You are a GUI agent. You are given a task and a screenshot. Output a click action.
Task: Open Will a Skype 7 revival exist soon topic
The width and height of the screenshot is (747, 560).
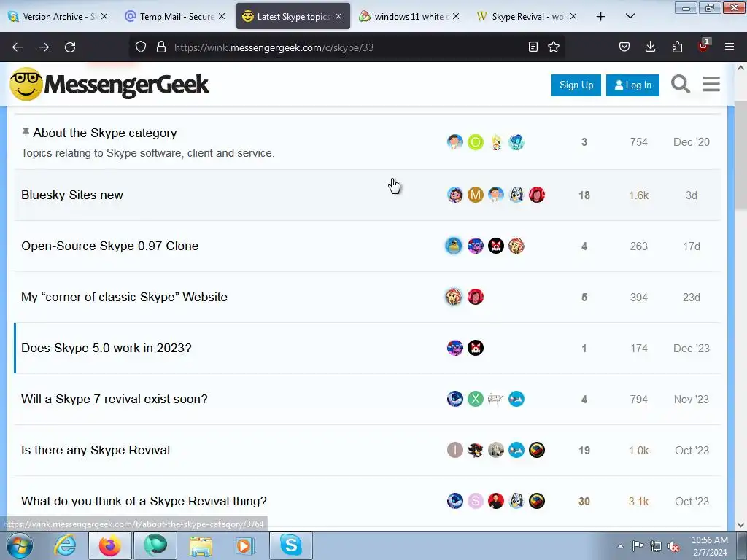tap(115, 399)
